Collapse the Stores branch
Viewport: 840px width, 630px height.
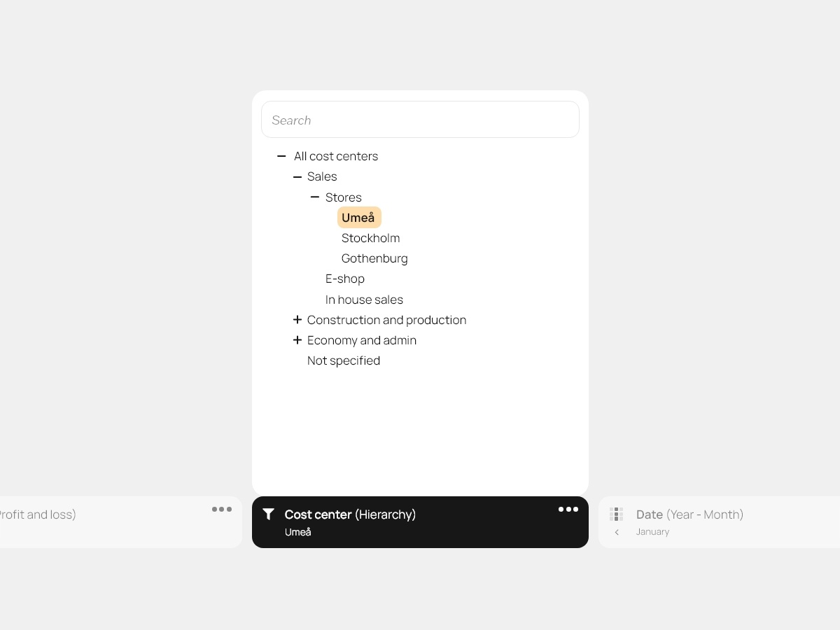point(315,197)
